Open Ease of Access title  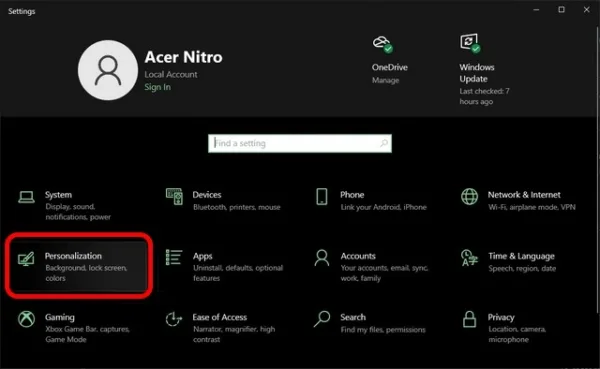tap(220, 317)
